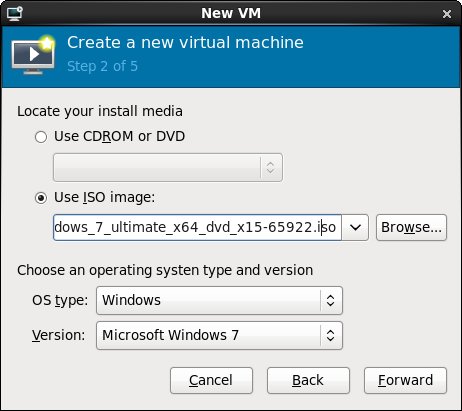The width and height of the screenshot is (462, 411).
Task: Expand the ISO image path history dropdown
Action: pyautogui.click(x=355, y=227)
